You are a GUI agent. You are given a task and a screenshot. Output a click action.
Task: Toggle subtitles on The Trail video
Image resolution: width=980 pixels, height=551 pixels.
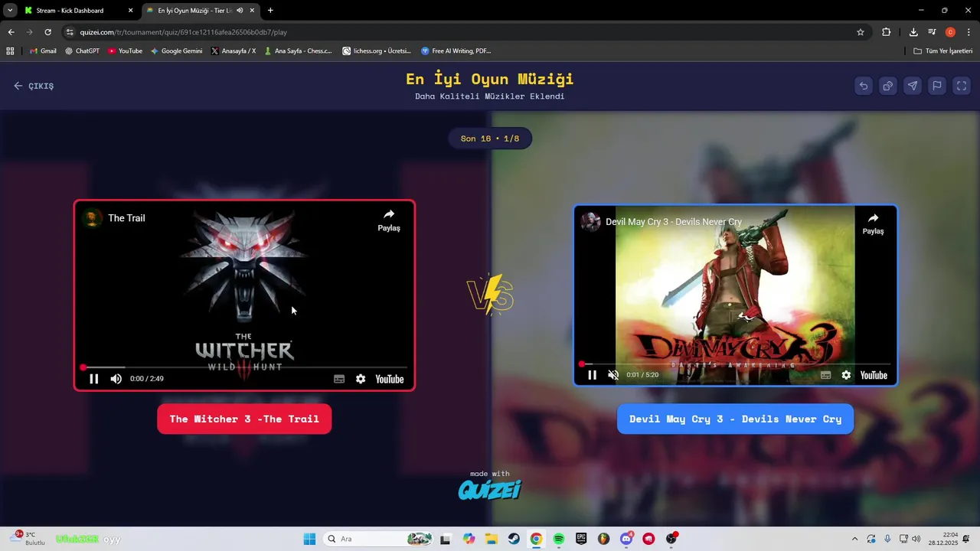tap(339, 379)
